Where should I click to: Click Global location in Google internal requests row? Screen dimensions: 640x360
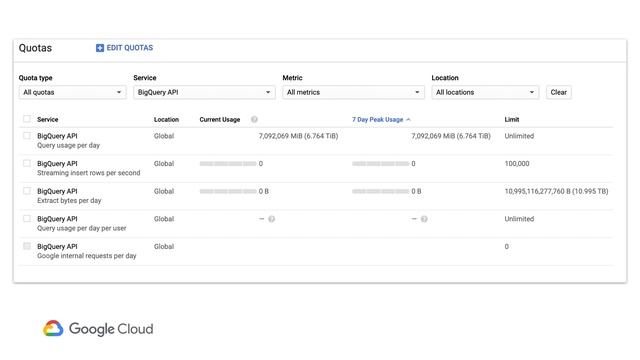pos(164,247)
